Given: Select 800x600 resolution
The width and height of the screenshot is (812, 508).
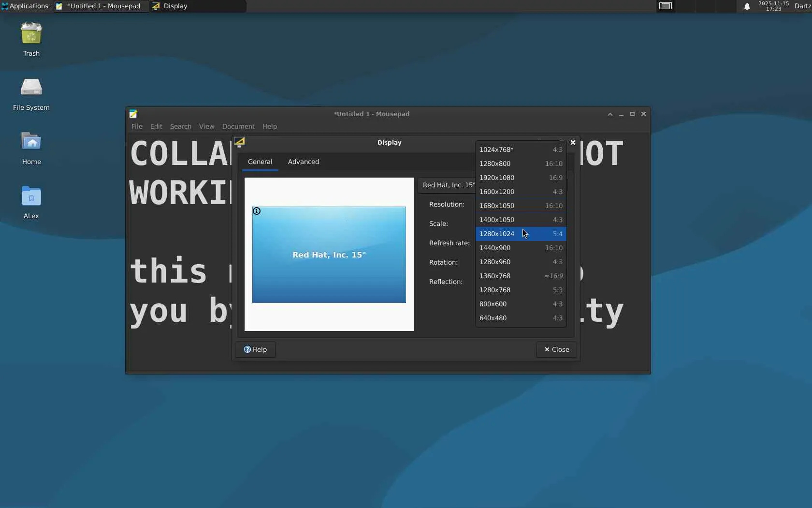Looking at the screenshot, I should (x=521, y=304).
